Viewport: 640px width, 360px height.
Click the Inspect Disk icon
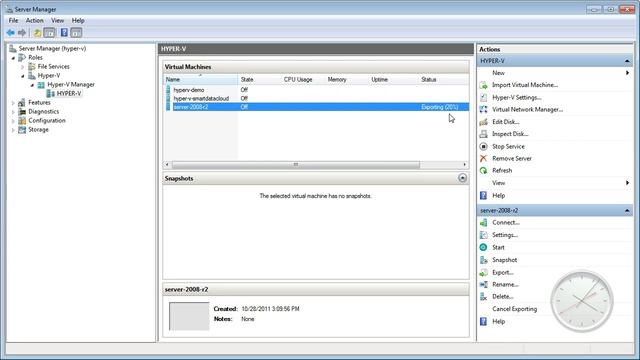(x=484, y=134)
